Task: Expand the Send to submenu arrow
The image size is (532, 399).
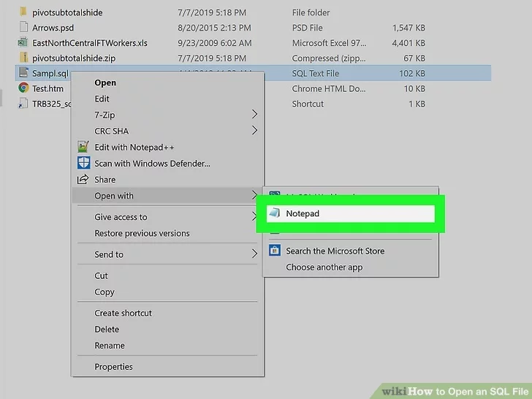Action: (254, 254)
